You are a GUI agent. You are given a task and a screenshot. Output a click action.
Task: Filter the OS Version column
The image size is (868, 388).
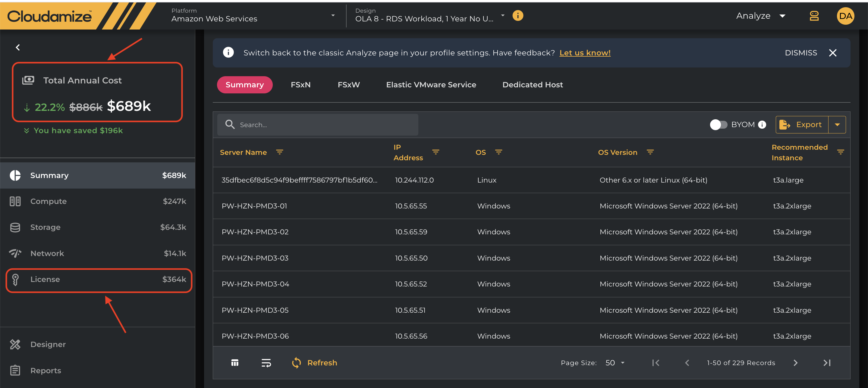(650, 152)
